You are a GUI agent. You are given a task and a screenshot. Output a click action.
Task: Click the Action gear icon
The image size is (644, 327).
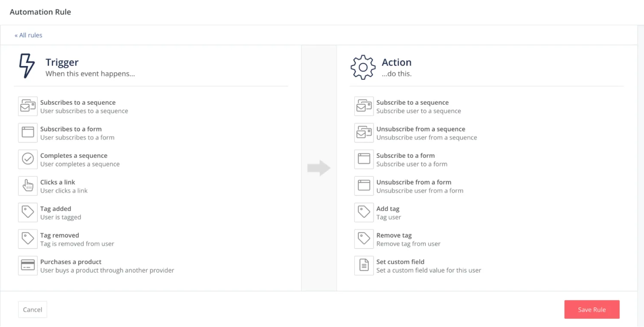pos(363,67)
